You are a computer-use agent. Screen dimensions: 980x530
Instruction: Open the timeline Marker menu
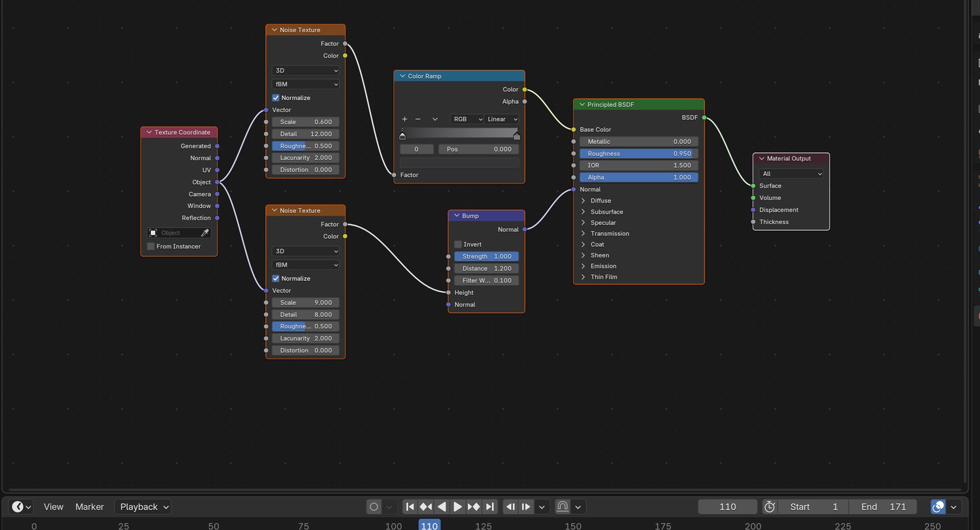pyautogui.click(x=90, y=506)
